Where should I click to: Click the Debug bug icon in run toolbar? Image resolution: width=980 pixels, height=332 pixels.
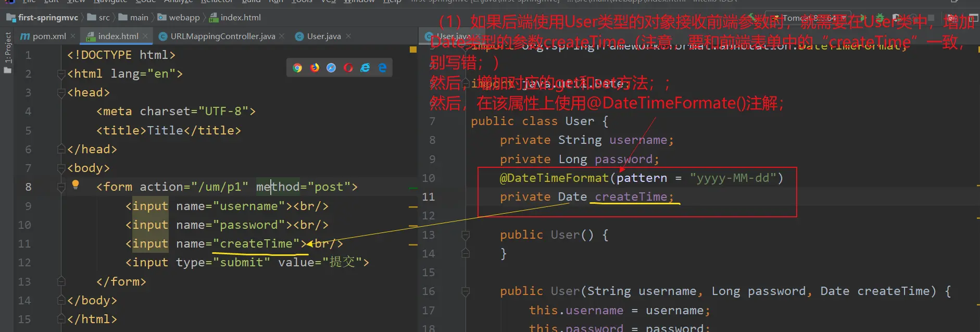click(880, 18)
